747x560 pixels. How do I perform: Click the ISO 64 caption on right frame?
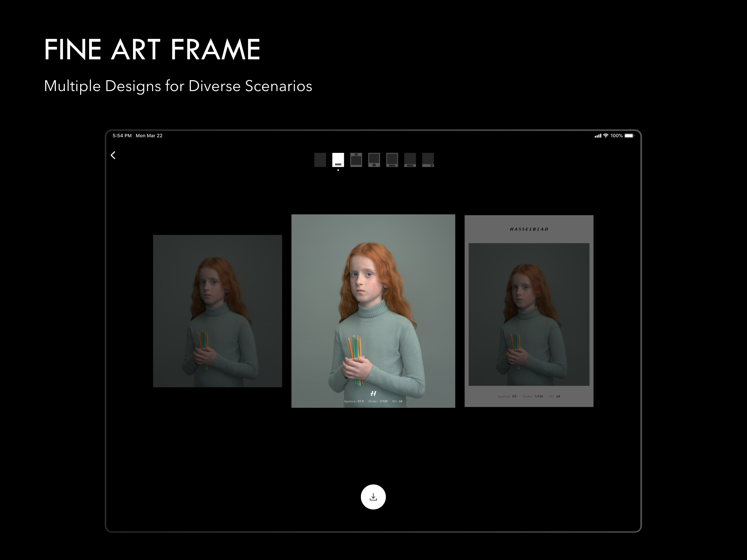click(555, 396)
